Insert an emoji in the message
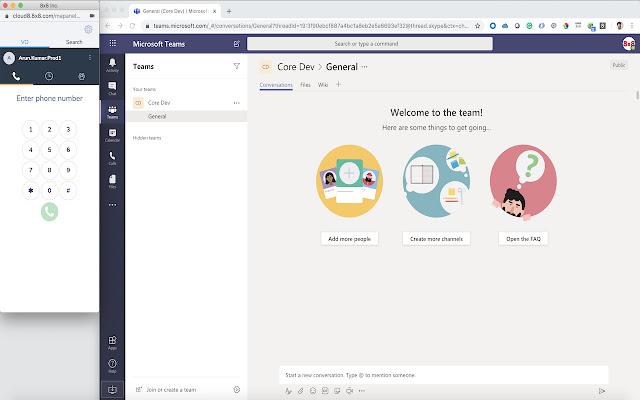Viewport: 640px width, 400px height. pos(313,391)
